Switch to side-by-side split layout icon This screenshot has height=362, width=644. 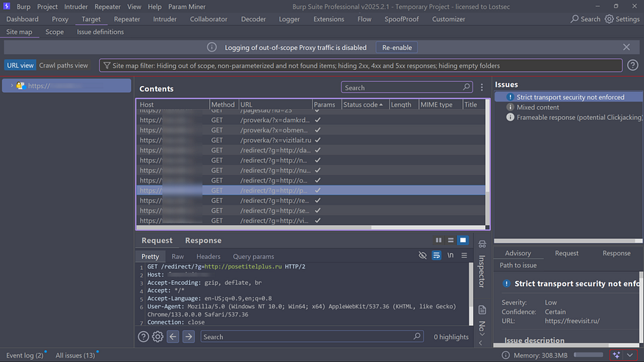click(x=439, y=240)
